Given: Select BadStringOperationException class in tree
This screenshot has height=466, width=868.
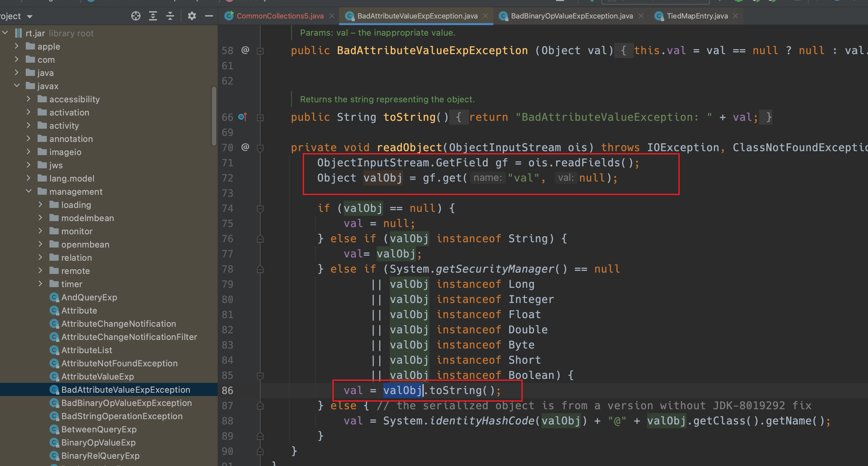Looking at the screenshot, I should [x=122, y=416].
